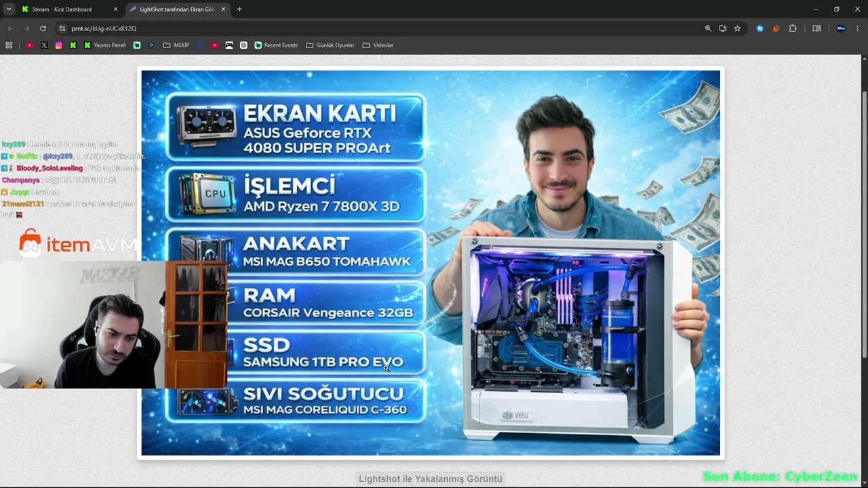Go forward to the next page
Screen dimensions: 868x488
click(26, 28)
